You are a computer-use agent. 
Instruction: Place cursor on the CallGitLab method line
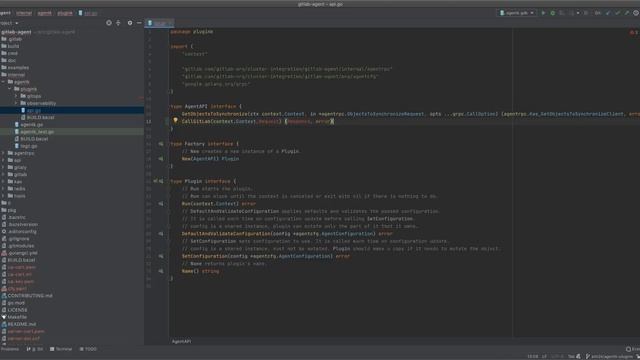click(258, 121)
